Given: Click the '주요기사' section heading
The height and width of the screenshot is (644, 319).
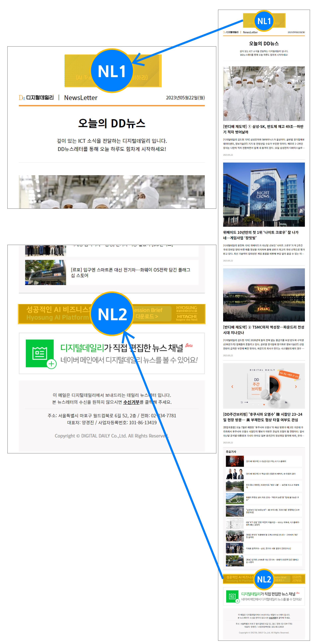Looking at the screenshot, I should 231,452.
